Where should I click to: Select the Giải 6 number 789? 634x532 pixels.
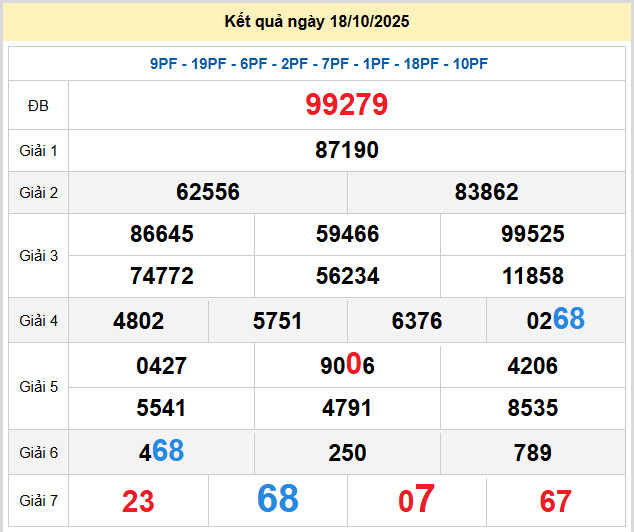(x=532, y=453)
